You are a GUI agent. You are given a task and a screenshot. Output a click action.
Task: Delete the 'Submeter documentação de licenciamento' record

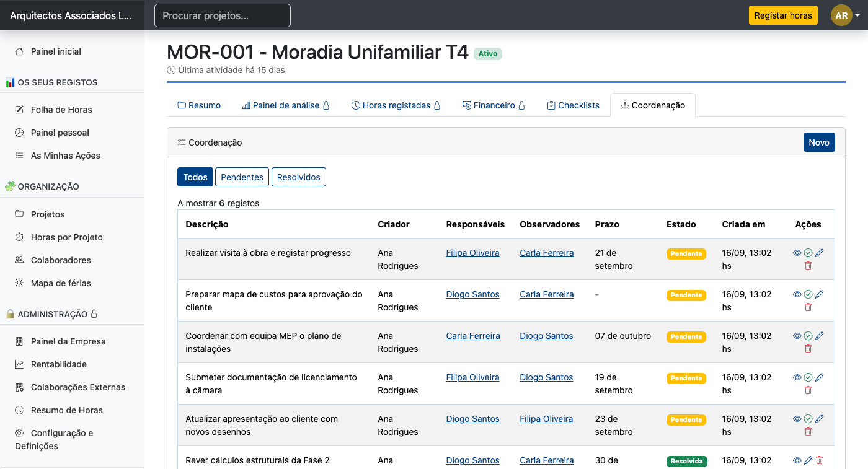tap(808, 390)
